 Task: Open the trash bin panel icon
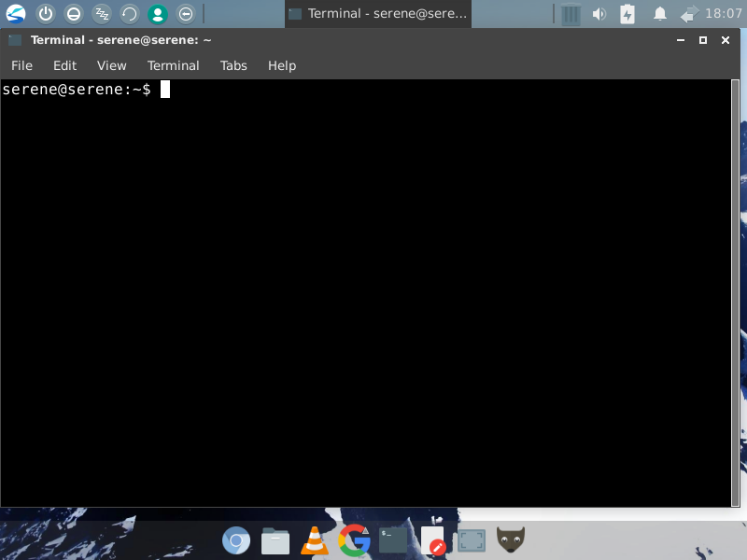tap(571, 14)
